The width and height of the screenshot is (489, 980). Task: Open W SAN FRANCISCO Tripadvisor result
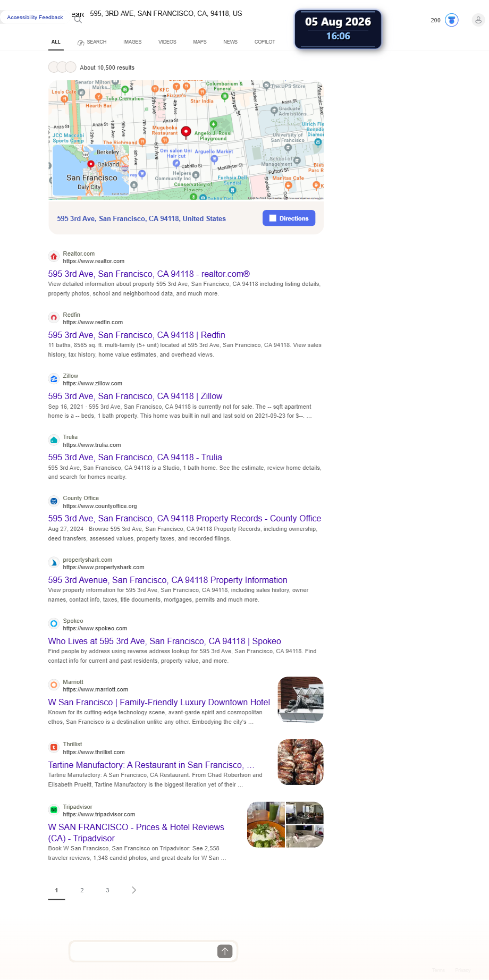point(136,833)
